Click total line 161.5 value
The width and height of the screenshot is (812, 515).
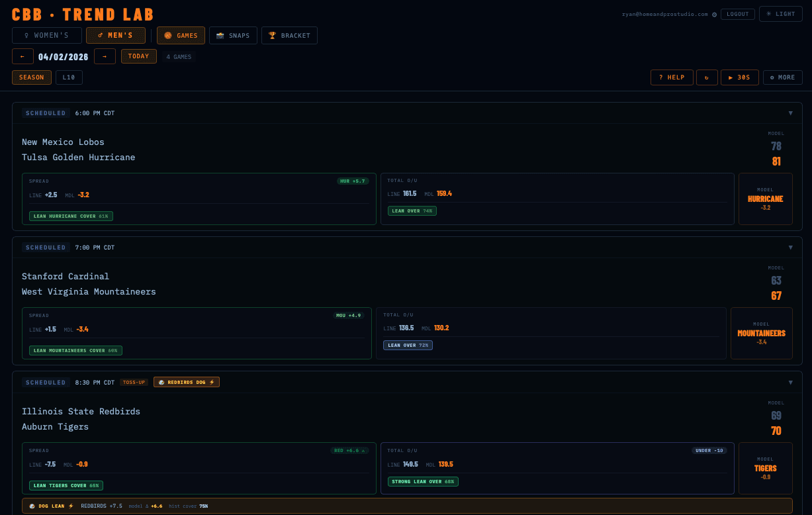[x=410, y=193]
